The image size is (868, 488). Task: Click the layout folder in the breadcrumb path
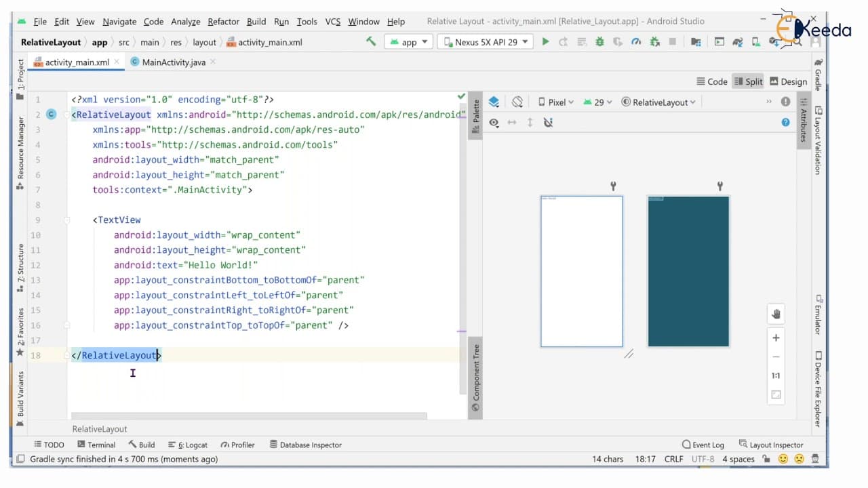point(204,42)
